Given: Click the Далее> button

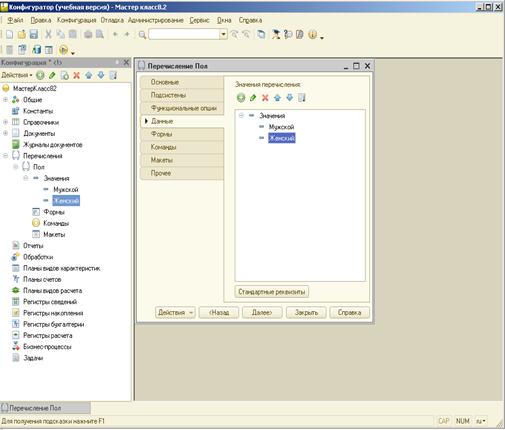Looking at the screenshot, I should (262, 312).
